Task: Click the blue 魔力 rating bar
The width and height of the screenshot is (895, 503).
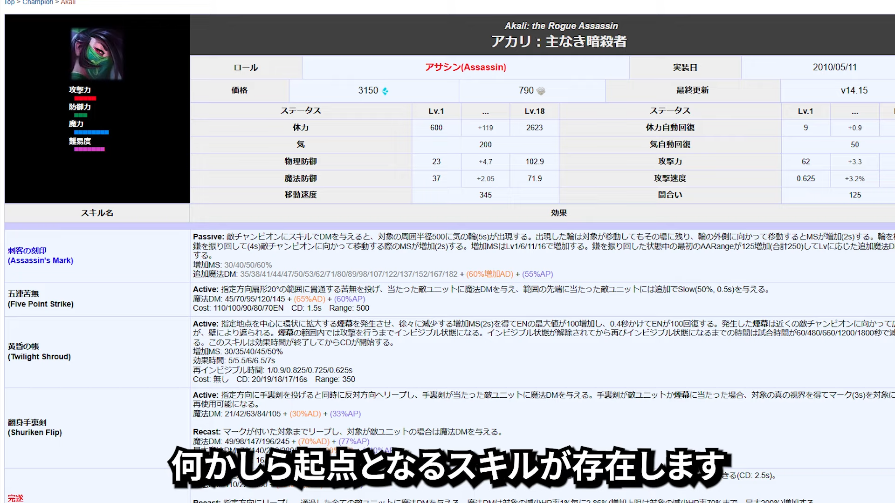Action: coord(91,132)
